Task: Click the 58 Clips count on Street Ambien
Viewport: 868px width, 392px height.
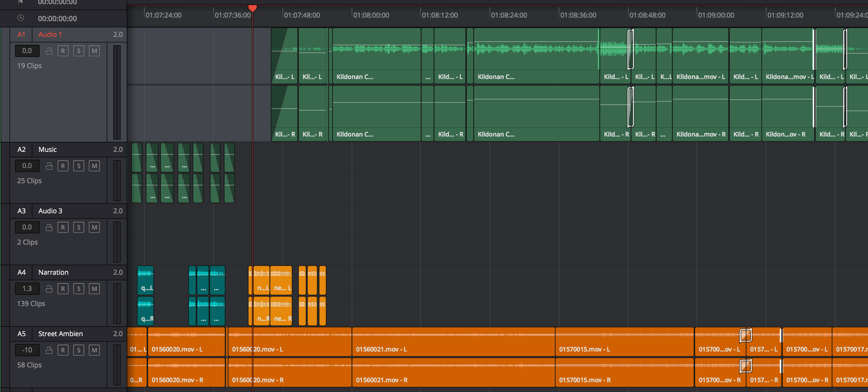Action: coord(29,365)
